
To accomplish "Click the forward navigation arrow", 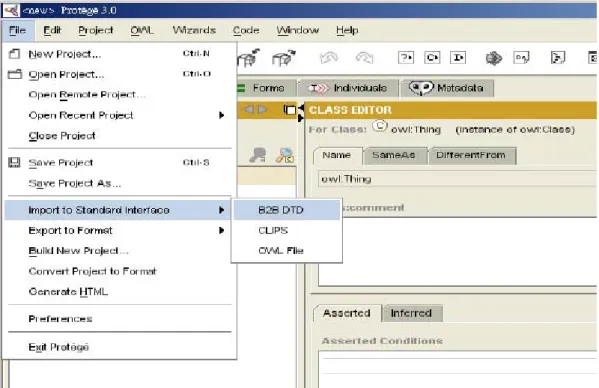I will 263,110.
